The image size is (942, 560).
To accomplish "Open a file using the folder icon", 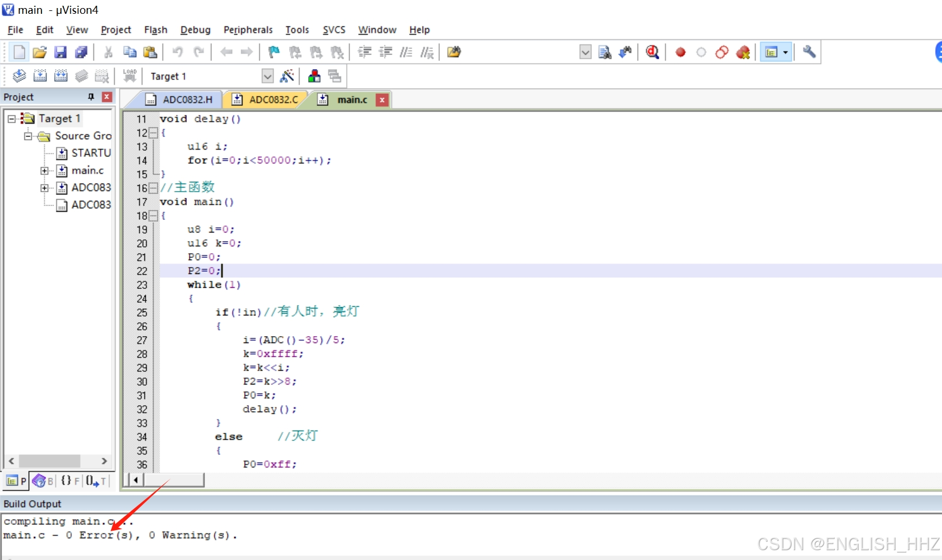I will (40, 52).
